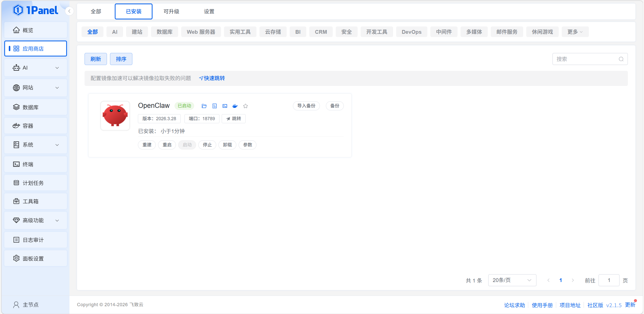Expand the 网站 sidebar menu
The height and width of the screenshot is (314, 644).
35,88
